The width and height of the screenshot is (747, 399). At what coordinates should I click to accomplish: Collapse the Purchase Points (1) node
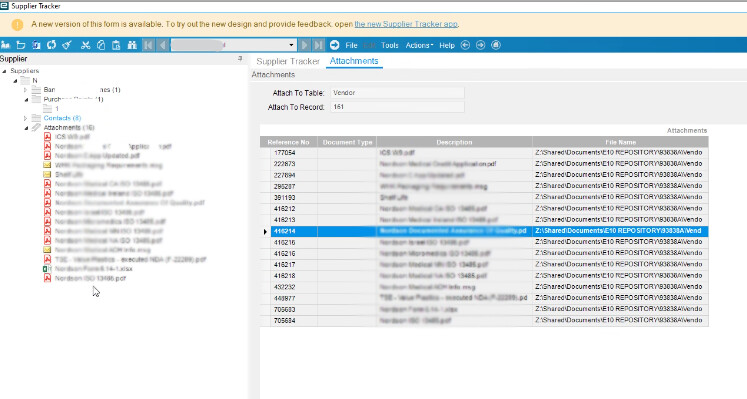coord(26,99)
